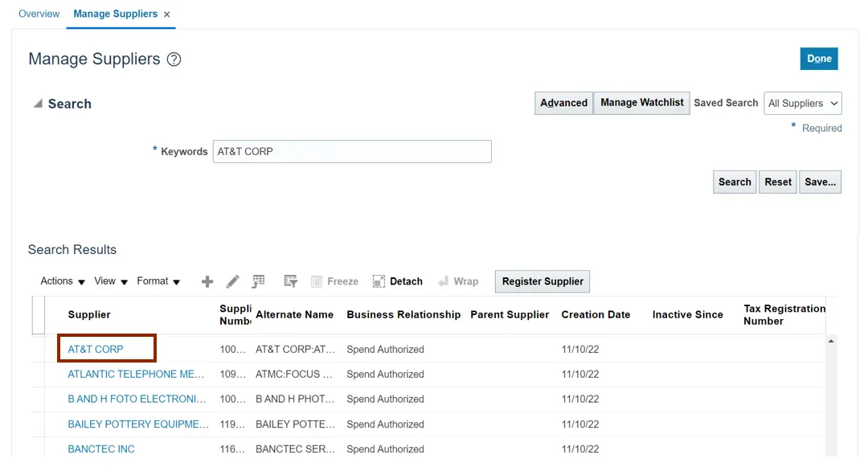Open the Actions menu
Image resolution: width=868 pixels, height=467 pixels.
63,281
